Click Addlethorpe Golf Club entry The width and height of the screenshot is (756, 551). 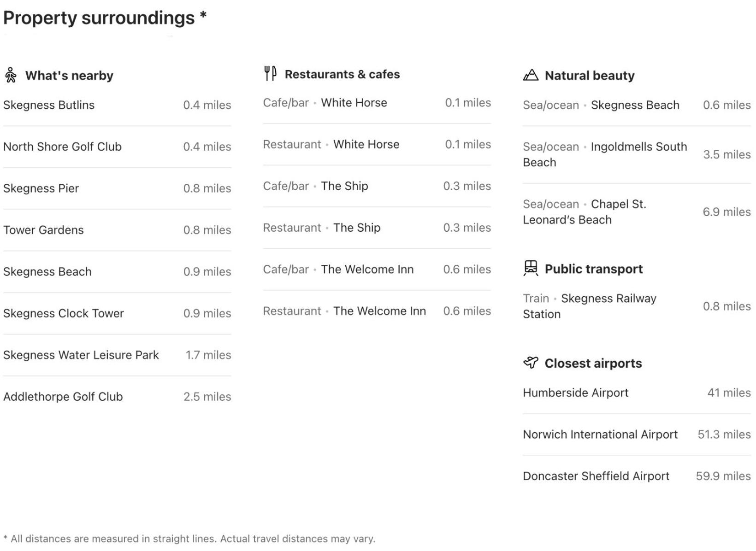coord(117,397)
